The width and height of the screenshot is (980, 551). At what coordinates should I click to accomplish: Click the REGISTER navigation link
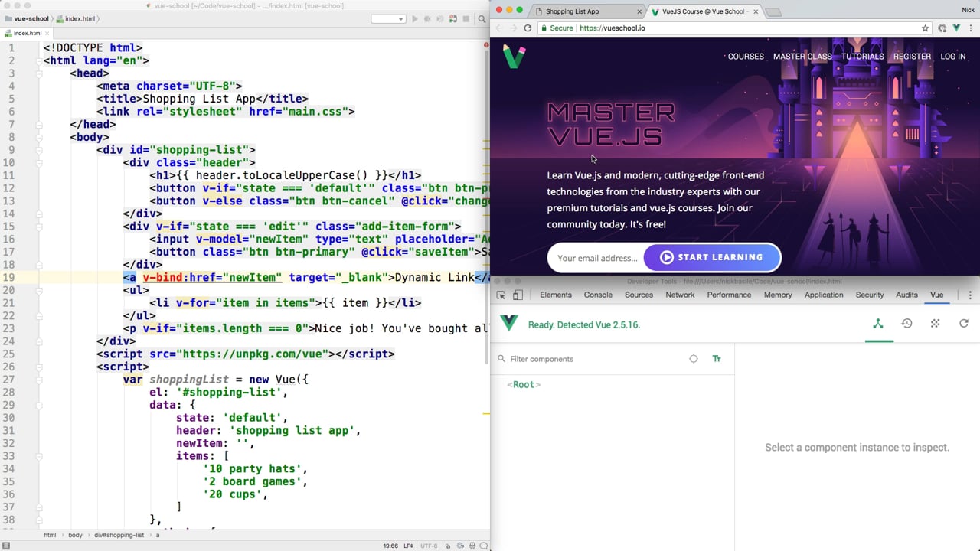point(912,57)
